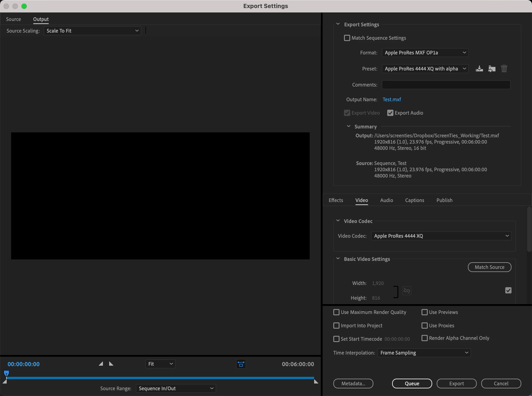Image resolution: width=532 pixels, height=396 pixels.
Task: Switch to the Source tab
Action: [x=13, y=19]
